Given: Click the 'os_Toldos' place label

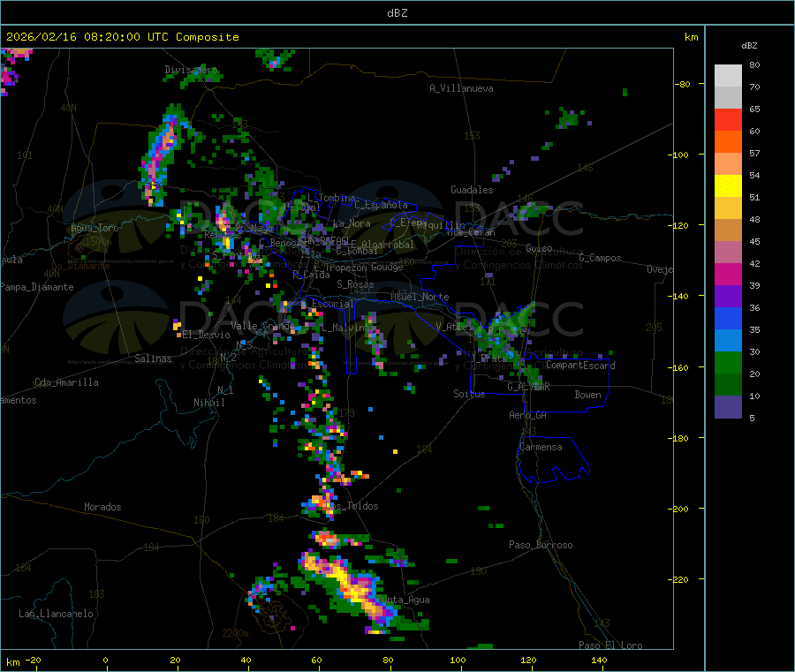Looking at the screenshot, I should [x=354, y=506].
